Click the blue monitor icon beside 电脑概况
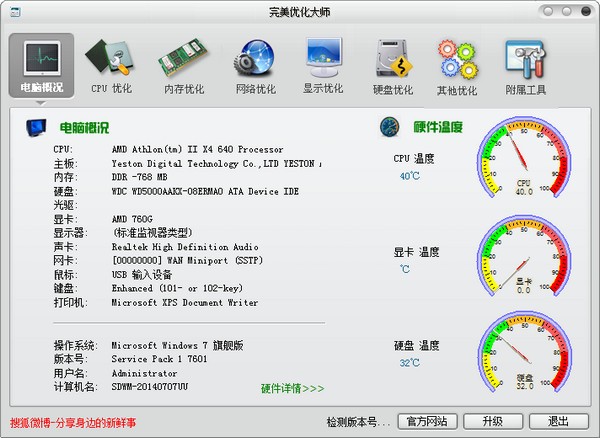Viewport: 600px width, 438px height. tap(36, 127)
